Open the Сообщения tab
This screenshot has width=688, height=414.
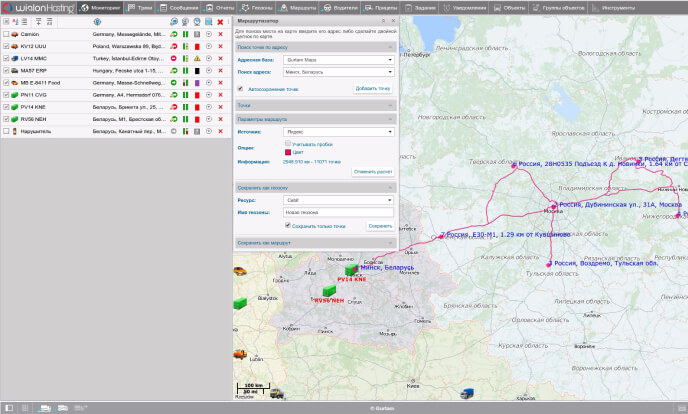(x=179, y=7)
